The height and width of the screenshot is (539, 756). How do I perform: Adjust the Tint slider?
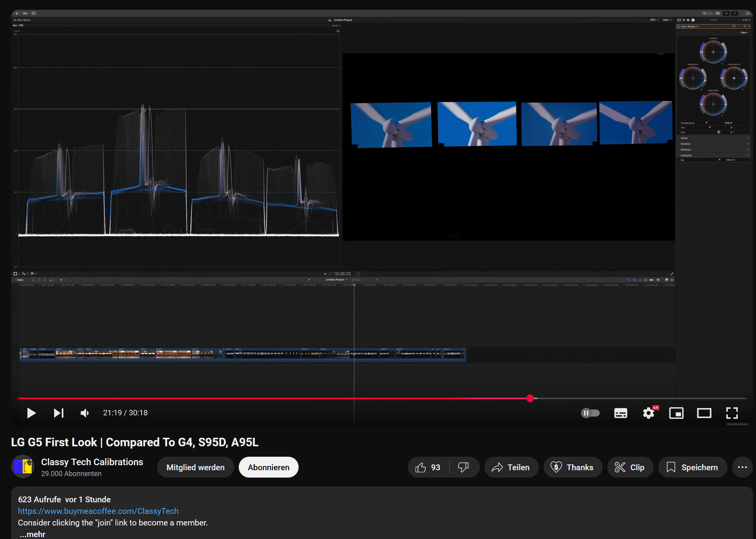coord(709,127)
